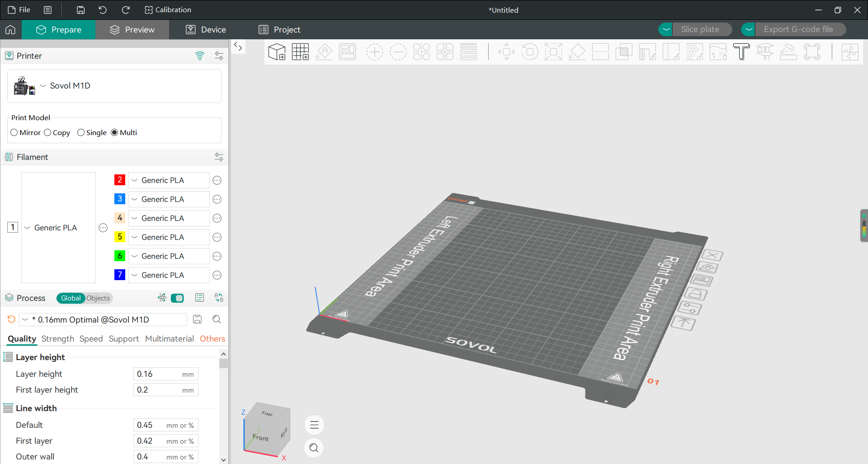Viewport: 868px width, 464px height.
Task: Click the Slice plate button
Action: pyautogui.click(x=700, y=29)
